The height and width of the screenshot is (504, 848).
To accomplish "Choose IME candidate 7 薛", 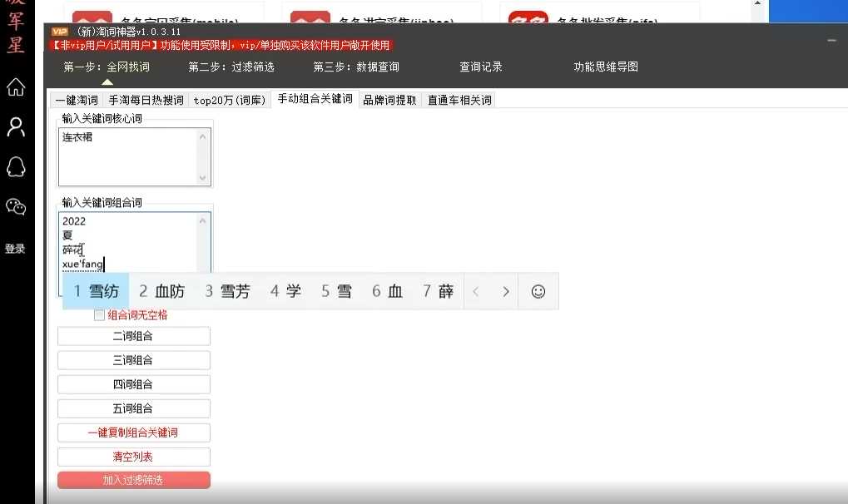I will (x=439, y=291).
